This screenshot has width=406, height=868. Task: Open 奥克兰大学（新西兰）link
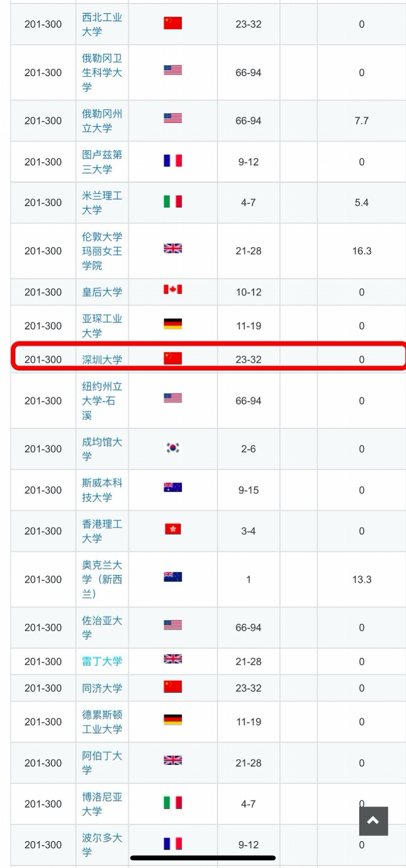(102, 579)
